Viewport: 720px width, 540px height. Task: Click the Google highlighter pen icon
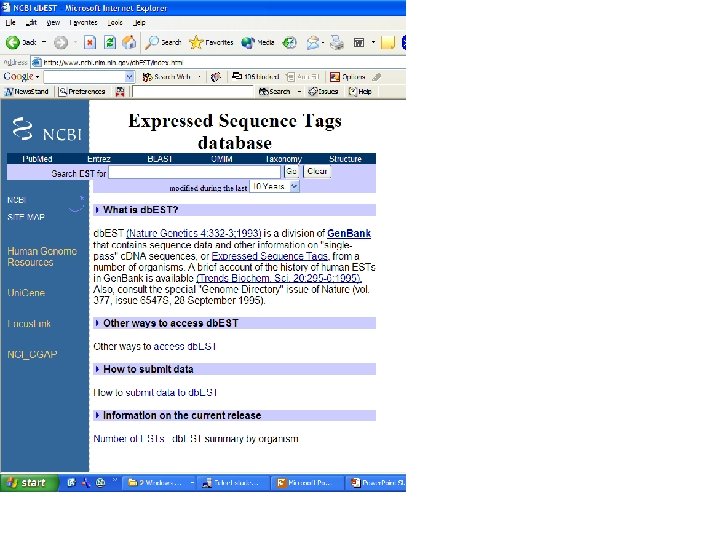tap(377, 77)
